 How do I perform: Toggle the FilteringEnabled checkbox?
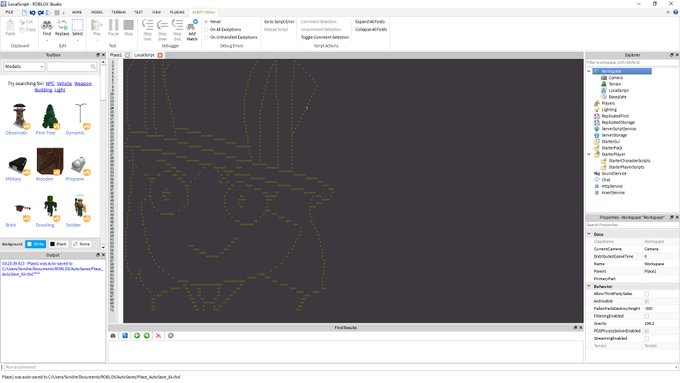647,316
